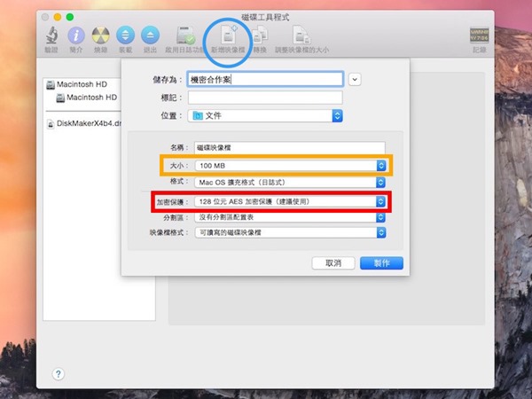Click the Mount (裝載) toolbar icon

[x=125, y=35]
